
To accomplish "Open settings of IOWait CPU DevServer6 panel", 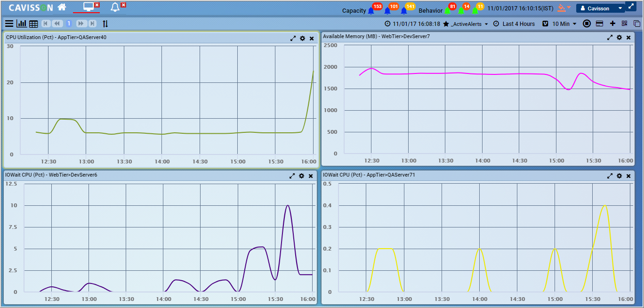I will click(x=301, y=176).
